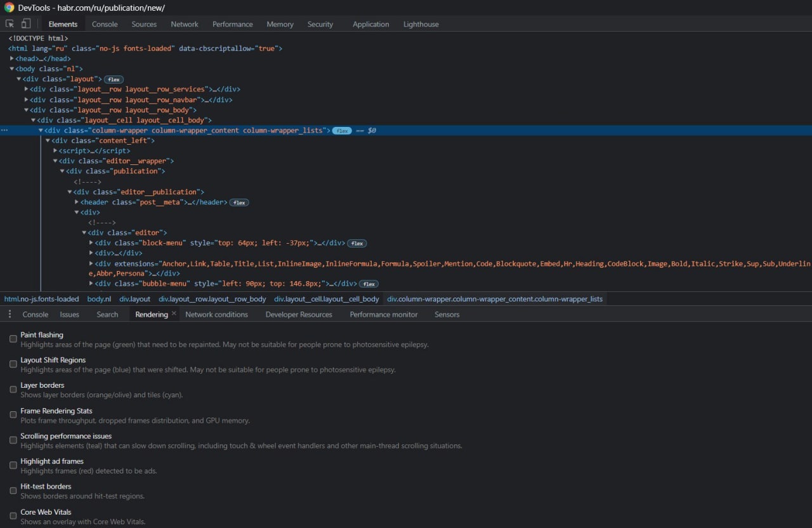Image resolution: width=812 pixels, height=528 pixels.
Task: Click flex badge on block-menu div
Action: click(x=357, y=243)
